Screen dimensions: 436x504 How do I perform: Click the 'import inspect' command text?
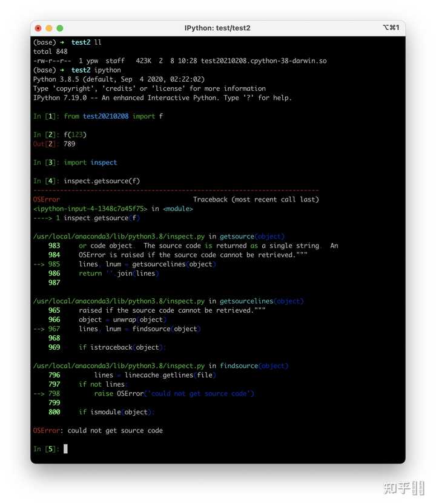pyautogui.click(x=90, y=163)
